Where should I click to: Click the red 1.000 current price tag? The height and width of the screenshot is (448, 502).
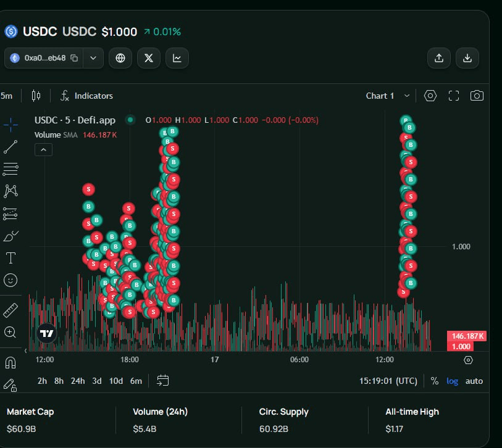click(461, 346)
